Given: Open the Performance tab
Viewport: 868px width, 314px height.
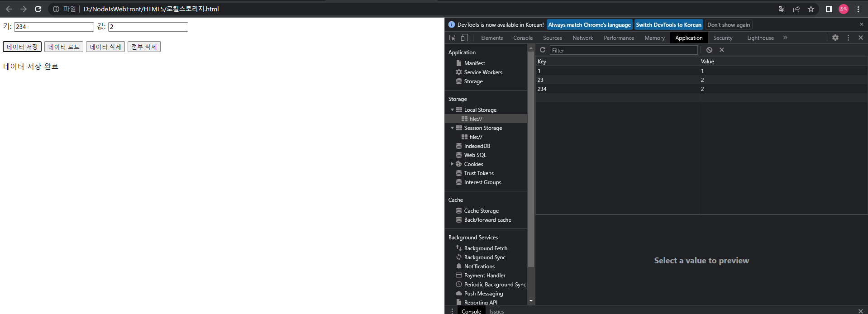Looking at the screenshot, I should pyautogui.click(x=619, y=38).
